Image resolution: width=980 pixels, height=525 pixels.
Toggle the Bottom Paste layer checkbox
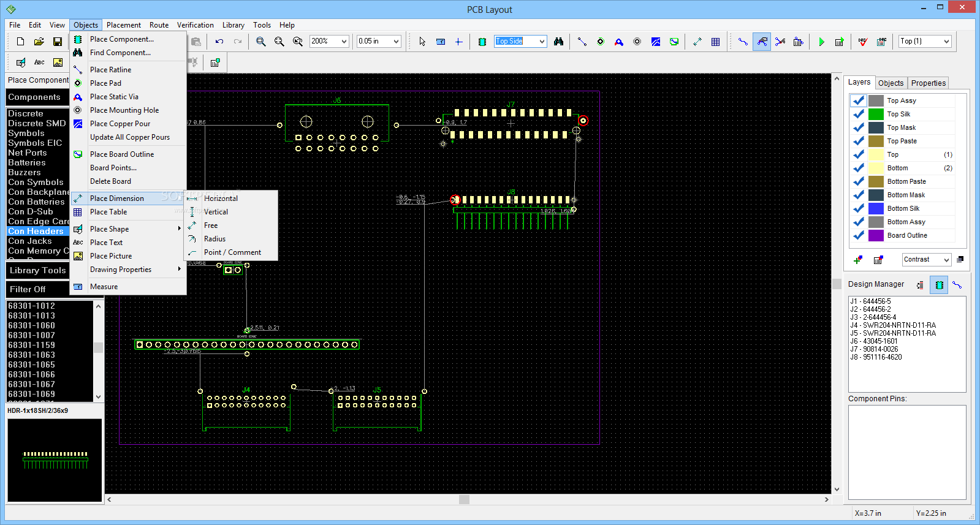(858, 181)
